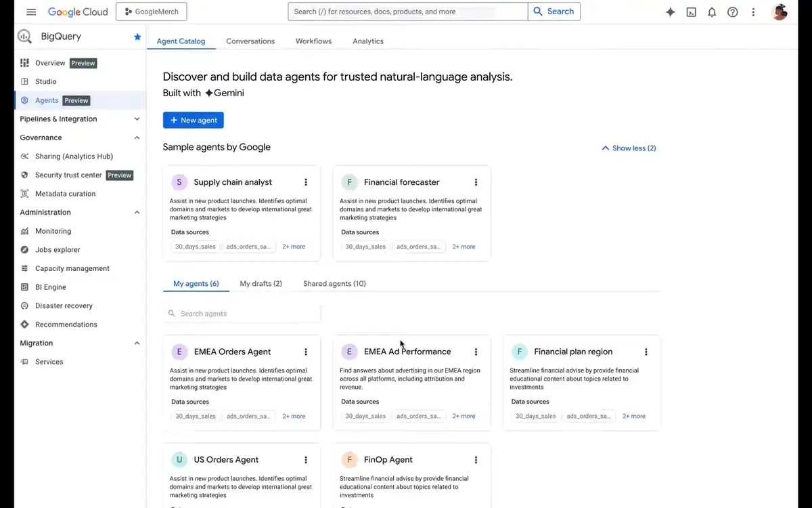Image resolution: width=812 pixels, height=508 pixels.
Task: Switch to the Conversations tab
Action: point(250,41)
